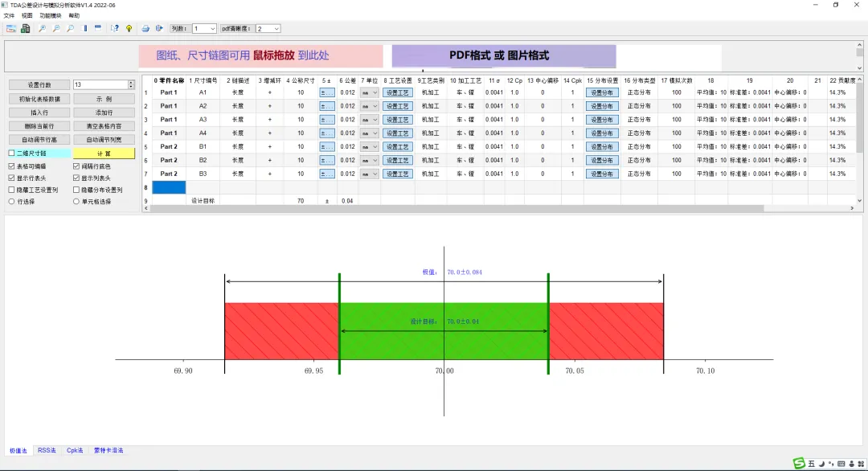This screenshot has width=868, height=471.
Task: Open the unit dropdown in row B2
Action: pyautogui.click(x=369, y=160)
